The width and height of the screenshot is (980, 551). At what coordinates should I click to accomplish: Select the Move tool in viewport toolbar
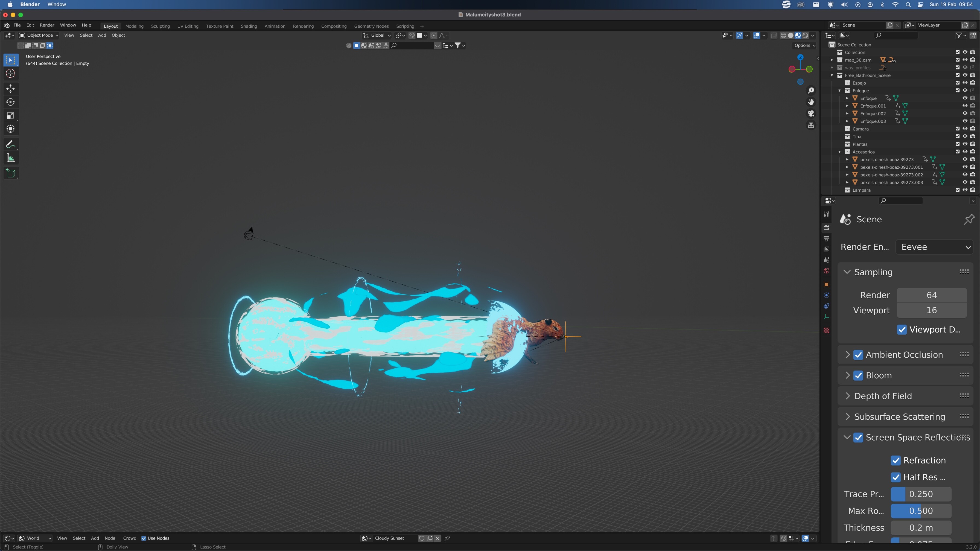[x=10, y=88]
